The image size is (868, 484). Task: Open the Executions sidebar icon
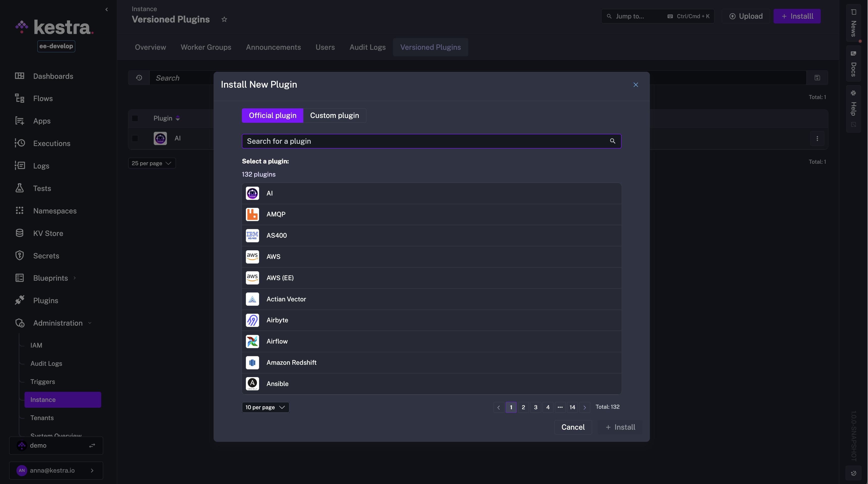tap(19, 143)
